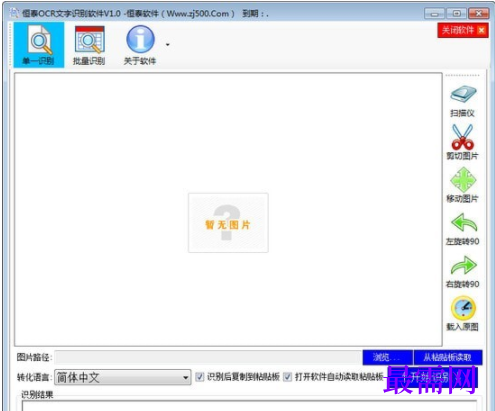495x411 pixels.
Task: Select the 单一识别 single recognition tab
Action: [x=39, y=45]
